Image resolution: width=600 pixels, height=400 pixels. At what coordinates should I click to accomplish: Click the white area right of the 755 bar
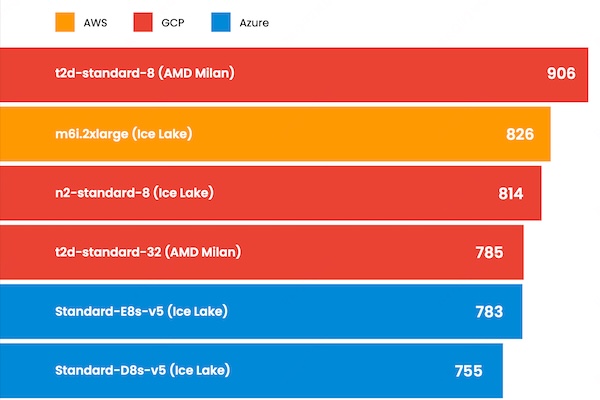550,371
